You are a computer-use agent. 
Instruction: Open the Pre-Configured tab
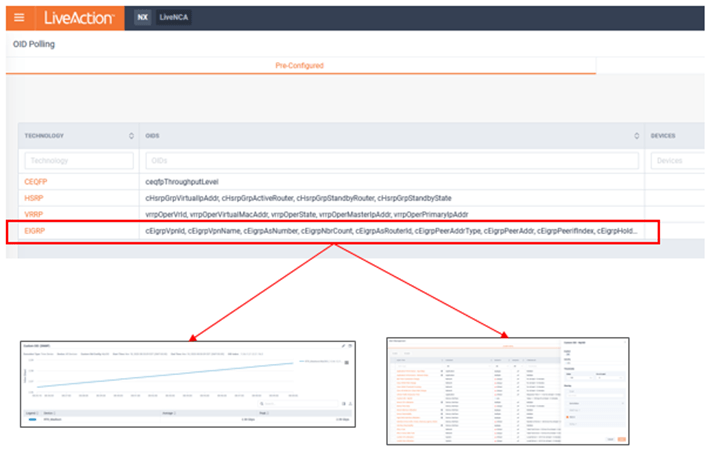[299, 65]
